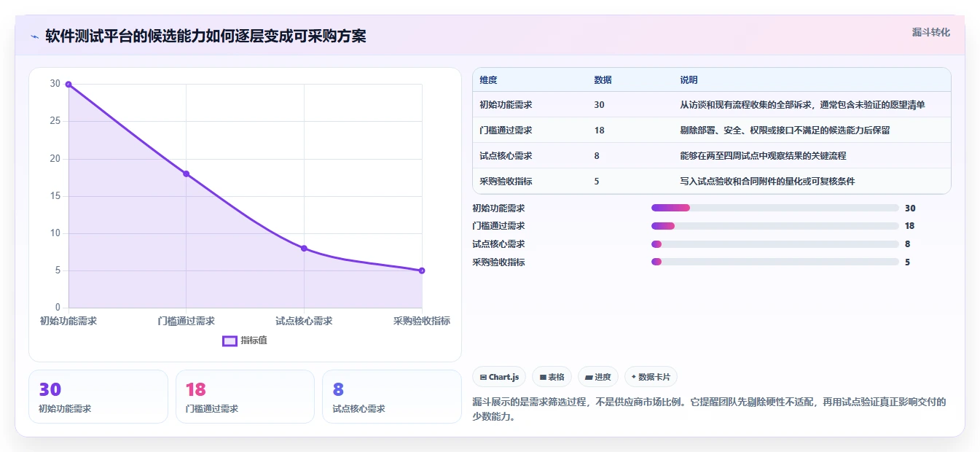Click the description starting 剔除部署、安全

tap(785, 130)
